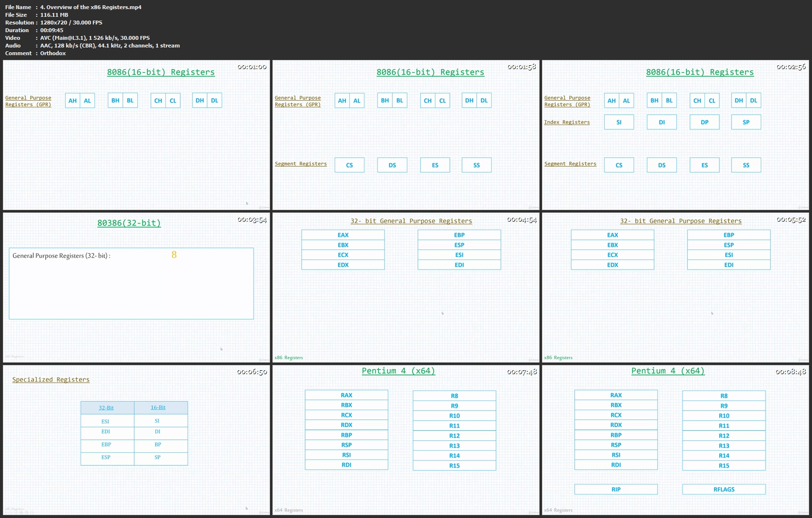
Task: Click the 'RDI' box in the 00:08:43 frame
Action: pos(616,465)
